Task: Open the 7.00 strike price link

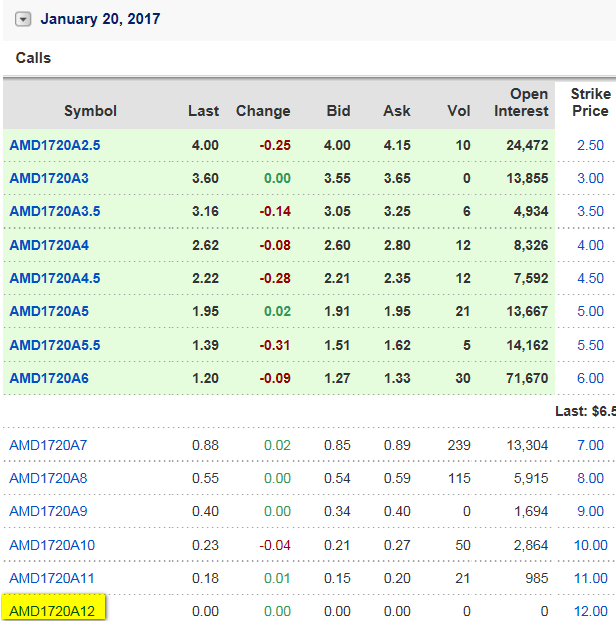Action: click(590, 444)
